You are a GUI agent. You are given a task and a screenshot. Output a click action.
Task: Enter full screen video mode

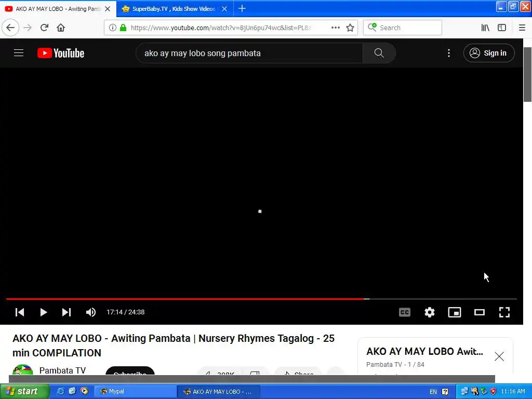tap(504, 312)
